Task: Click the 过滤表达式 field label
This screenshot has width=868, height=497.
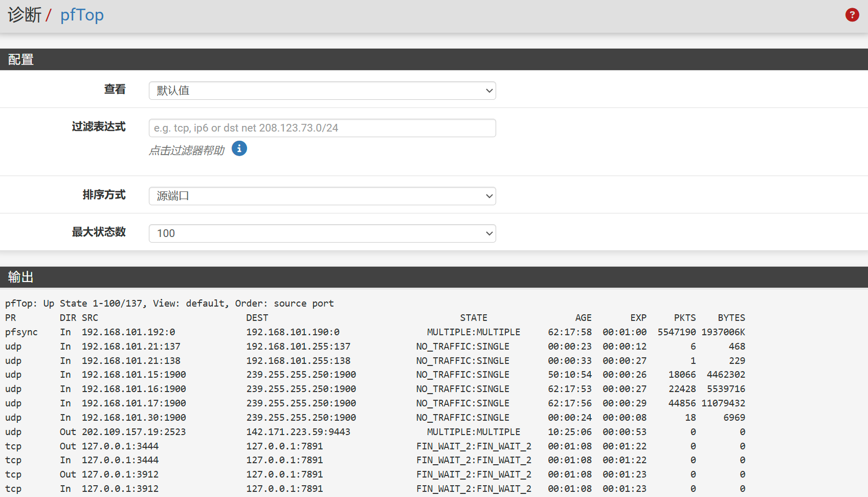Action: (99, 127)
